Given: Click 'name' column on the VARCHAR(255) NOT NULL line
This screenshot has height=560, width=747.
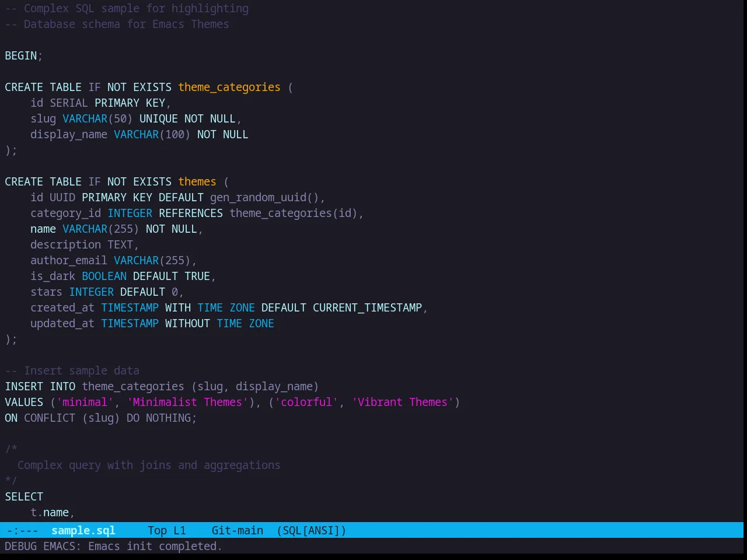Looking at the screenshot, I should (43, 229).
